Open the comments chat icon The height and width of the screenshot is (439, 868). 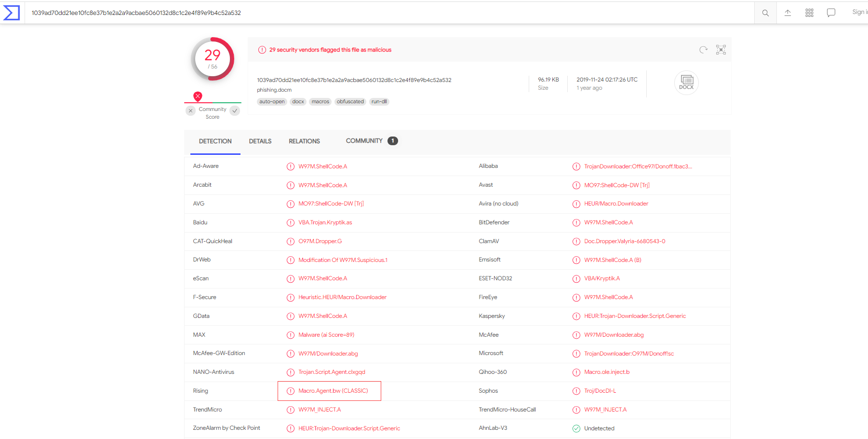831,13
